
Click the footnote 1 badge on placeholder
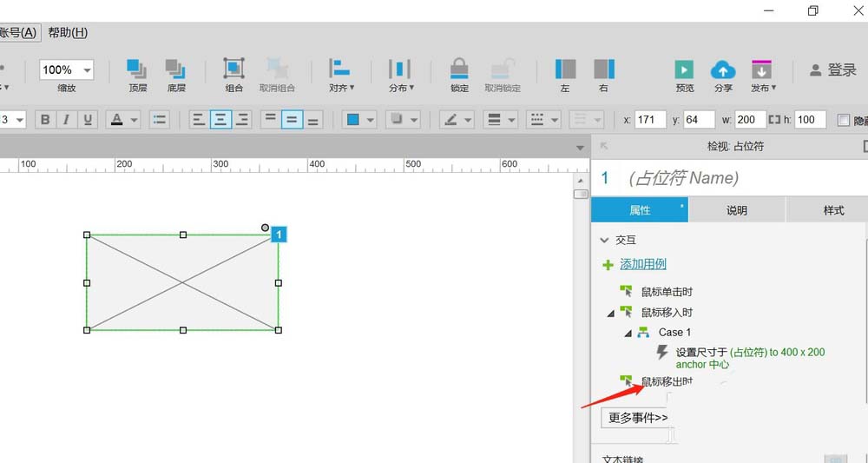(279, 235)
